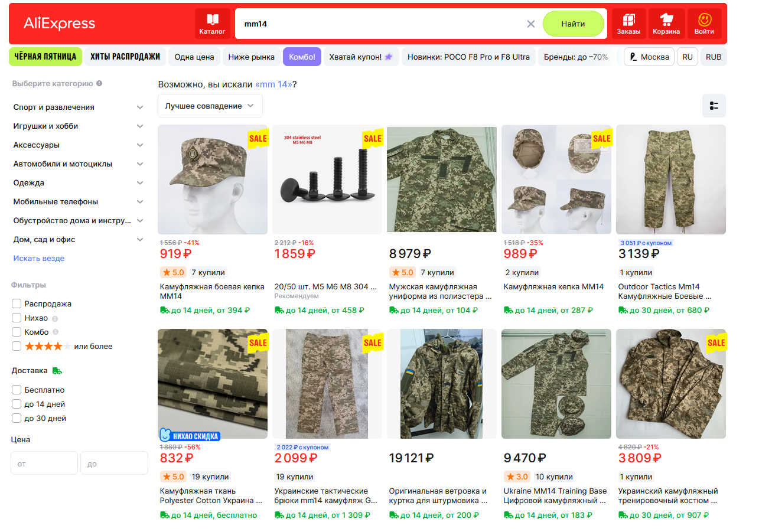Click the green Найти search button
The height and width of the screenshot is (532, 759).
pos(573,24)
